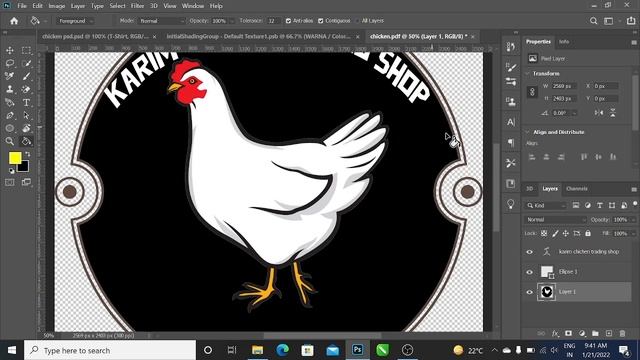This screenshot has width=640, height=360.
Task: Open File Explorer from the taskbar
Action: [x=257, y=350]
